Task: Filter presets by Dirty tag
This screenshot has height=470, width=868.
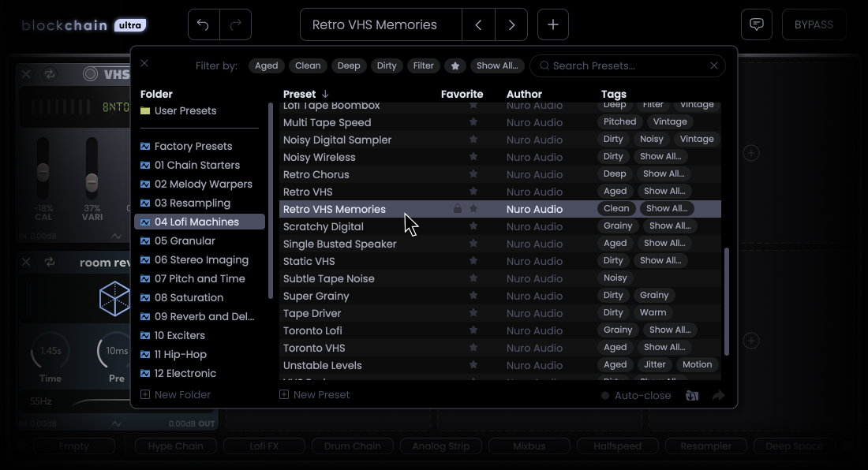Action: coord(387,65)
